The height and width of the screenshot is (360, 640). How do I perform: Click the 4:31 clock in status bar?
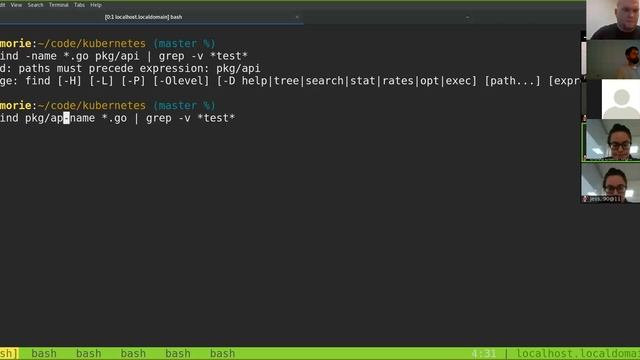[x=484, y=353]
